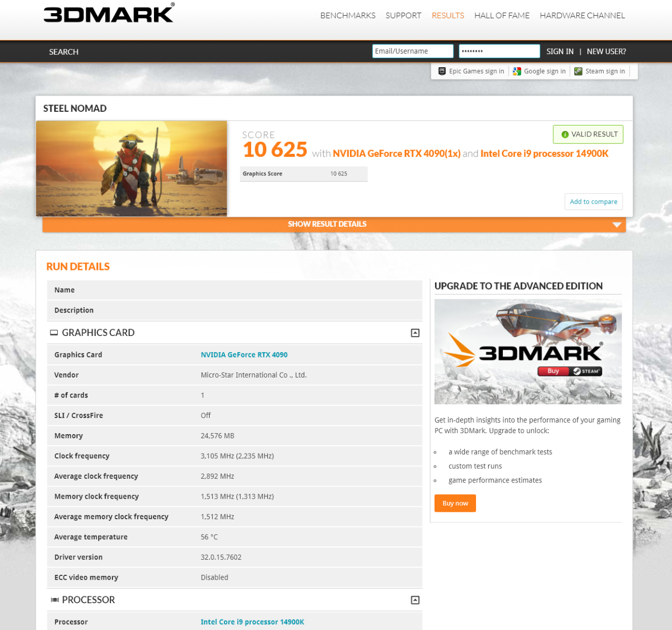Click memory clock 1,513 MHz (1,313 MHz)
The width and height of the screenshot is (672, 630).
(237, 497)
